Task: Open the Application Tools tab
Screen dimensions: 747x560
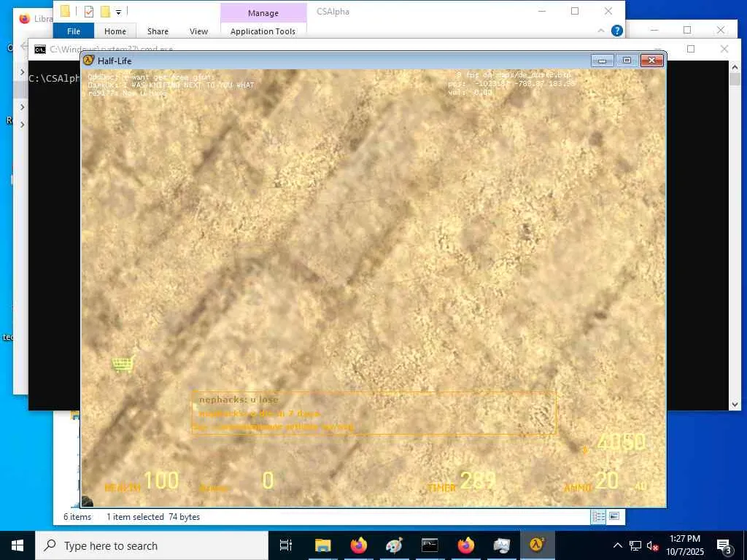Action: pos(263,31)
